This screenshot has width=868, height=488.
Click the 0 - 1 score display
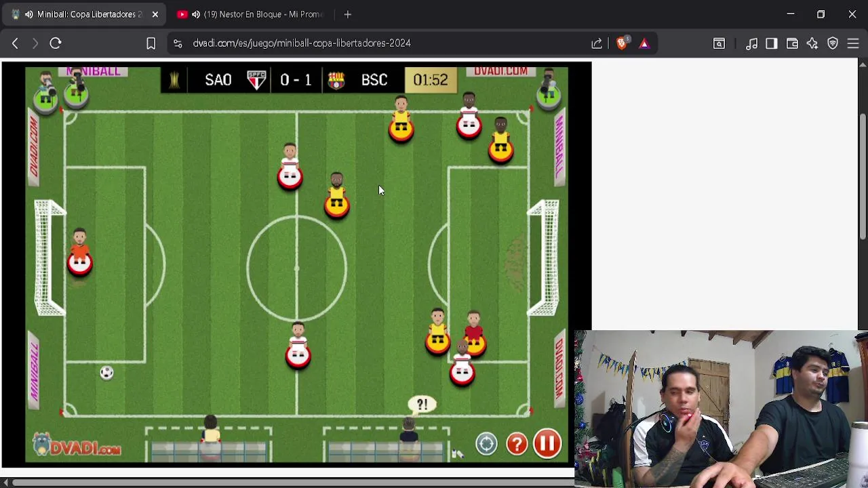[x=296, y=80]
